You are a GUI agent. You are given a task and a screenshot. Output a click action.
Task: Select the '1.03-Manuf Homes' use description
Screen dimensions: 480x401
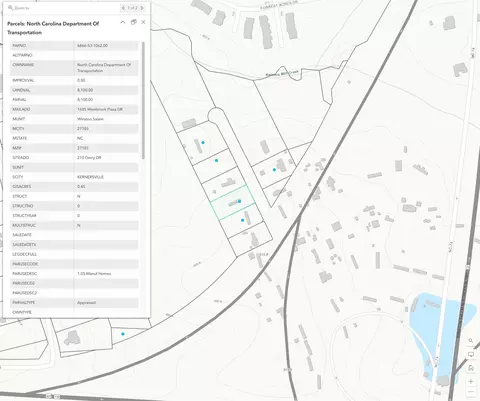click(94, 274)
